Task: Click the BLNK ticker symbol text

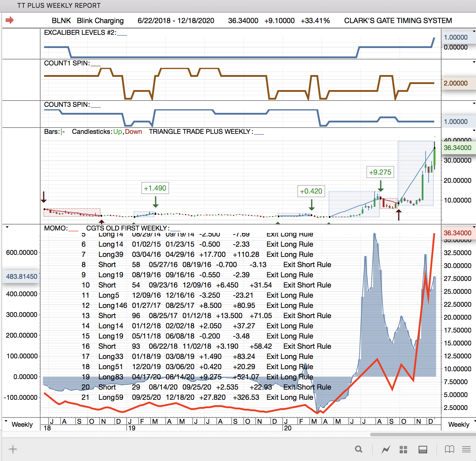Action: (61, 20)
